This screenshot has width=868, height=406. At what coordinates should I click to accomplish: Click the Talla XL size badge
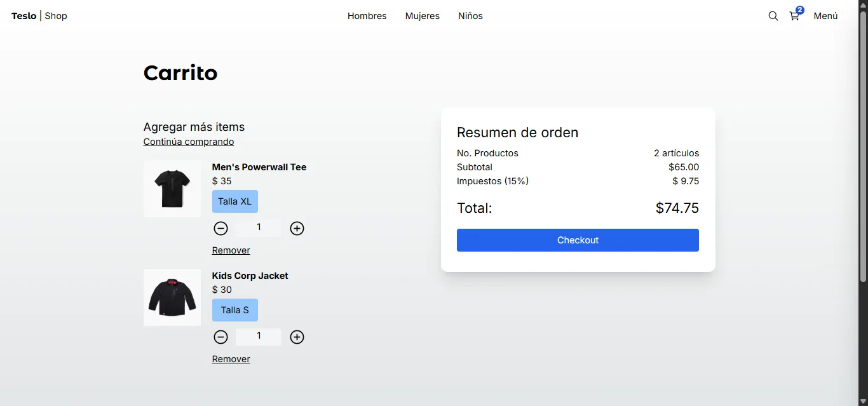(x=234, y=201)
